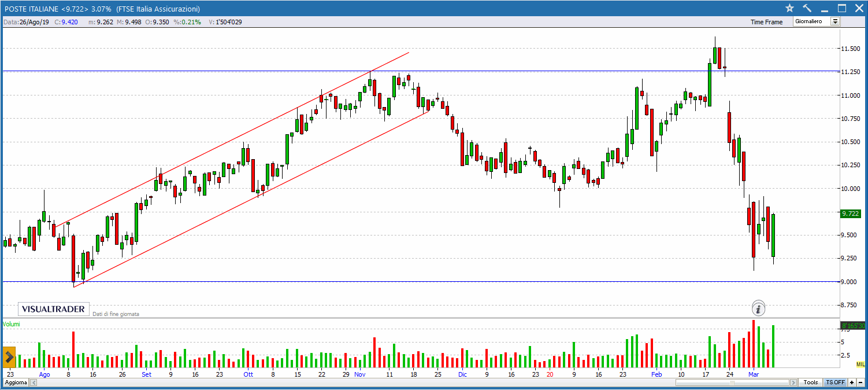Click the Aggiorna button
Image resolution: width=868 pixels, height=390 pixels.
16,383
